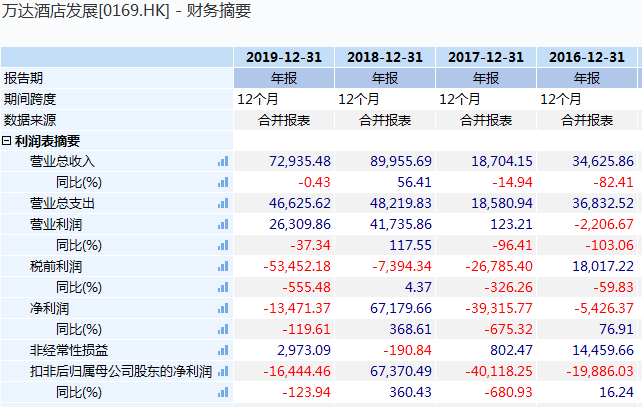642x407 pixels.
Task: Select the 营业总支出 row label
Action: click(62, 203)
